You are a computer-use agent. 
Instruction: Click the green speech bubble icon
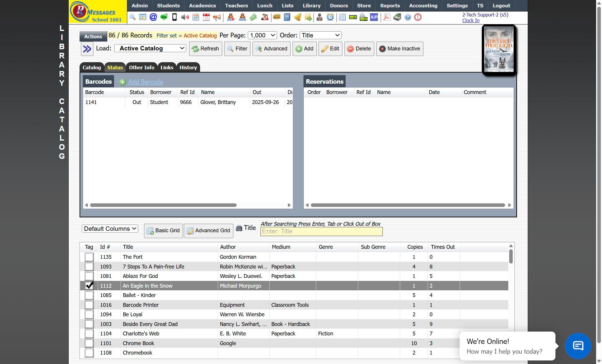point(164,17)
